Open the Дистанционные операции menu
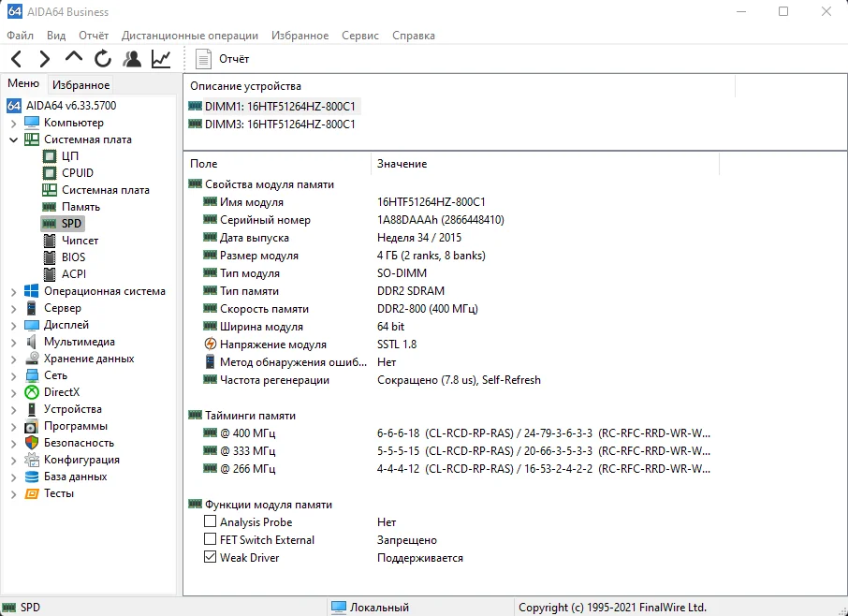This screenshot has width=848, height=616. pyautogui.click(x=190, y=36)
